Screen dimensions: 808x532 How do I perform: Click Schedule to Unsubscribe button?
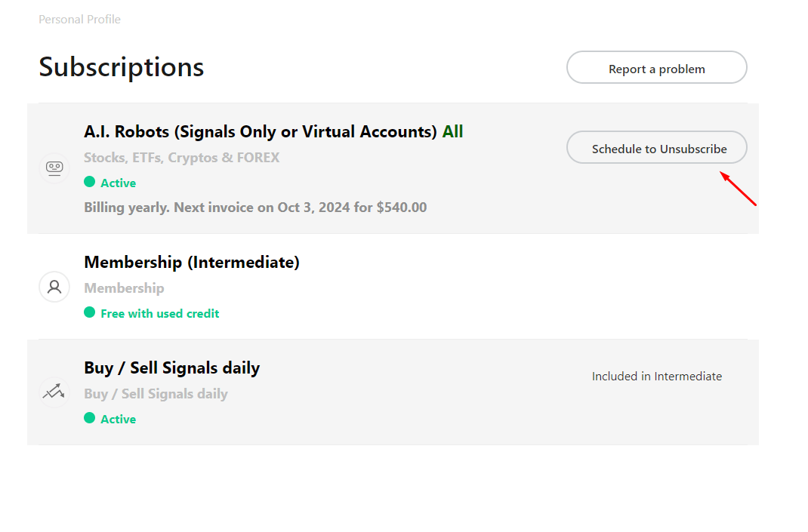tap(656, 147)
